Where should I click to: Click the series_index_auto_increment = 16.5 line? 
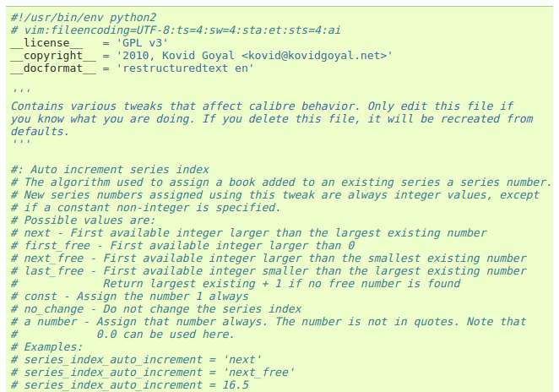135,385
